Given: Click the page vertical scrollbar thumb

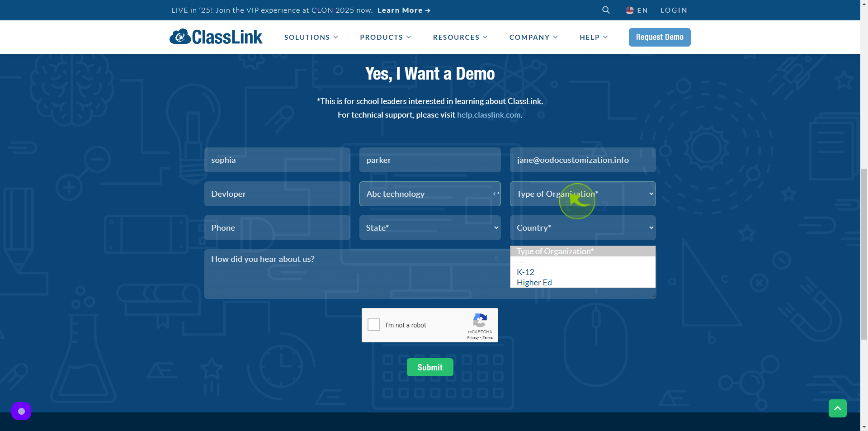Looking at the screenshot, I should point(864,253).
